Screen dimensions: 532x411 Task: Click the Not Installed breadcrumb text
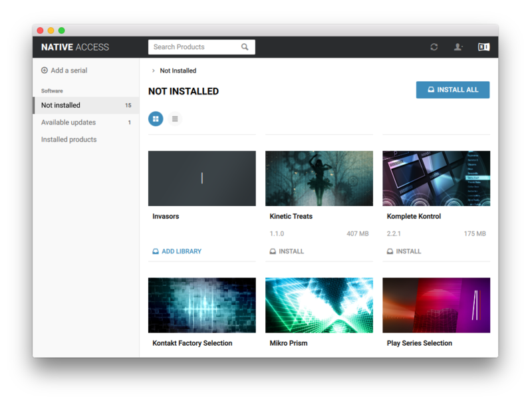click(x=178, y=70)
